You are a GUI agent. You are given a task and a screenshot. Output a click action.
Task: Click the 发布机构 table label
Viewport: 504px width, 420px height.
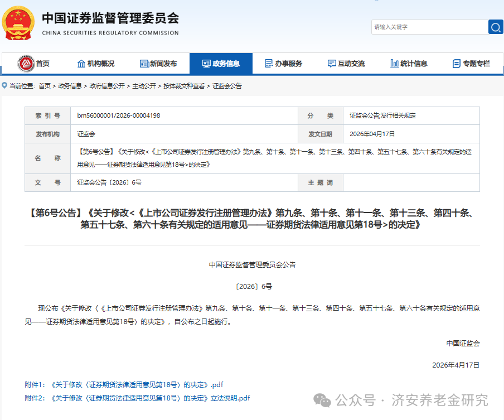47,134
